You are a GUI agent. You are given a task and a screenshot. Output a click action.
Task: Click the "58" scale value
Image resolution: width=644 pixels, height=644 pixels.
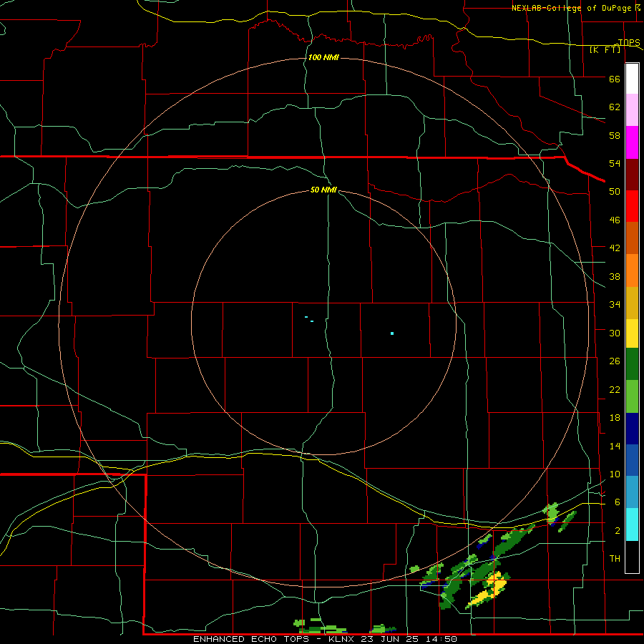click(x=615, y=135)
